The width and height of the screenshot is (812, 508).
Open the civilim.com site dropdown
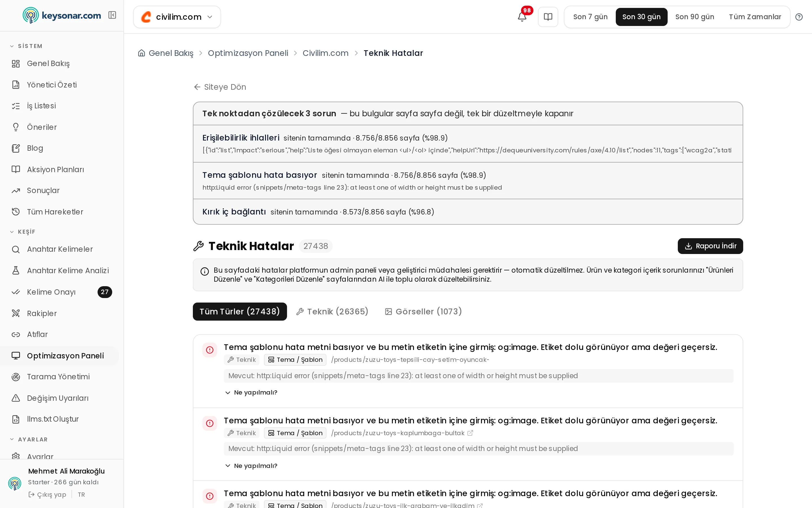tap(177, 17)
